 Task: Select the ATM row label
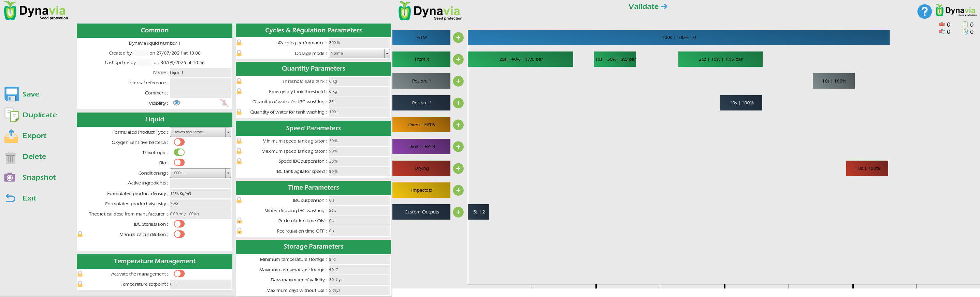tap(421, 37)
